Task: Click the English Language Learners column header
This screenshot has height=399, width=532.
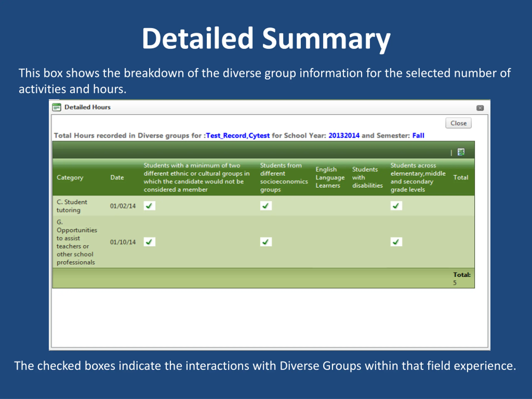Action: [330, 177]
